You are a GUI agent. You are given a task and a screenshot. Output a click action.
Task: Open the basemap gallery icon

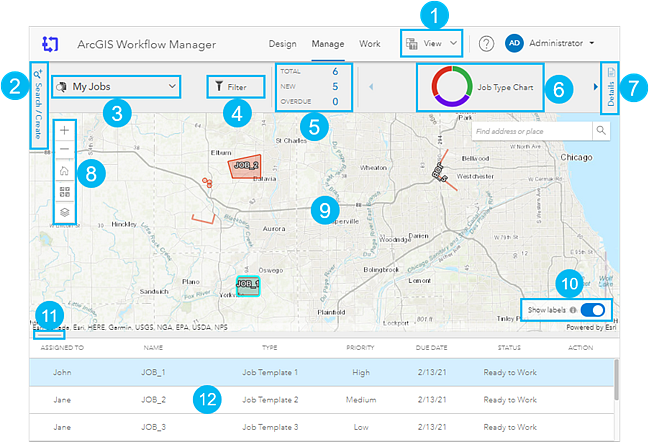click(x=65, y=192)
